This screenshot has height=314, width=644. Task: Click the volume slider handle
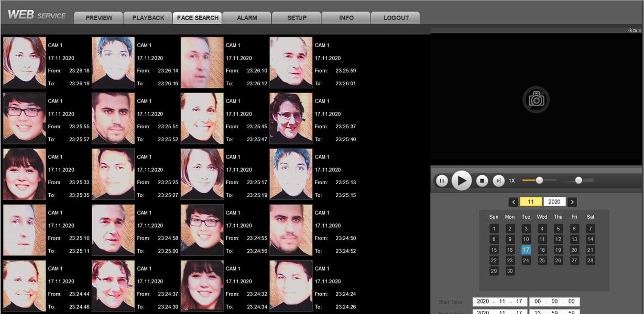(x=578, y=181)
